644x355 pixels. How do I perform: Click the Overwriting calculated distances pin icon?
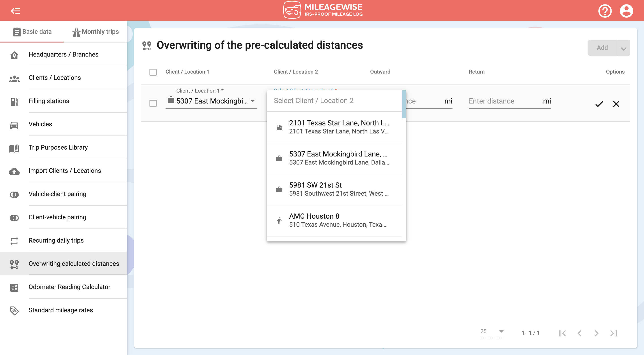click(14, 264)
